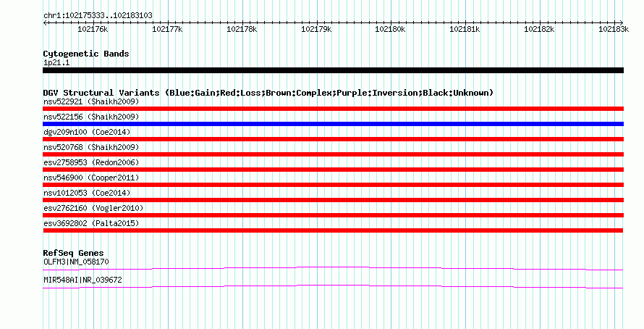
Task: Click the 102181k ruler tick label
Action: (x=465, y=29)
